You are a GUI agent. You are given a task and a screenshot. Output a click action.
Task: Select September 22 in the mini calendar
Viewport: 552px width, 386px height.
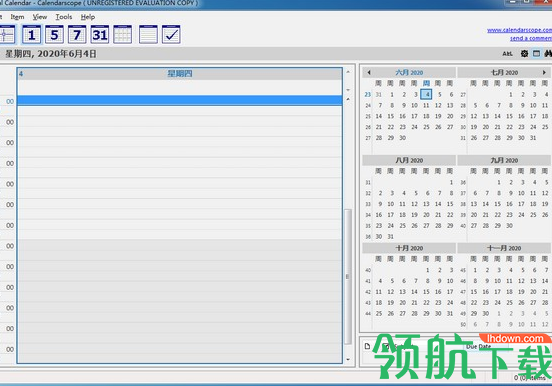[x=498, y=214]
